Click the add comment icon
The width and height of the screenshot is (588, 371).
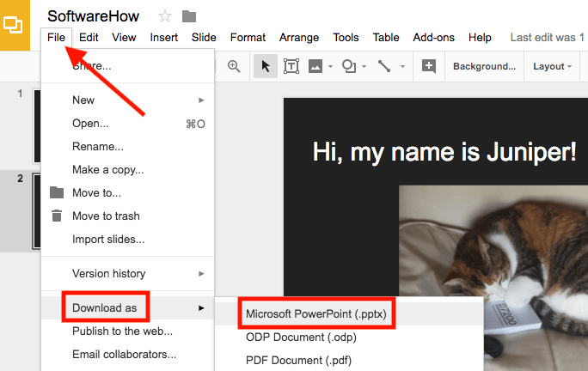(429, 66)
